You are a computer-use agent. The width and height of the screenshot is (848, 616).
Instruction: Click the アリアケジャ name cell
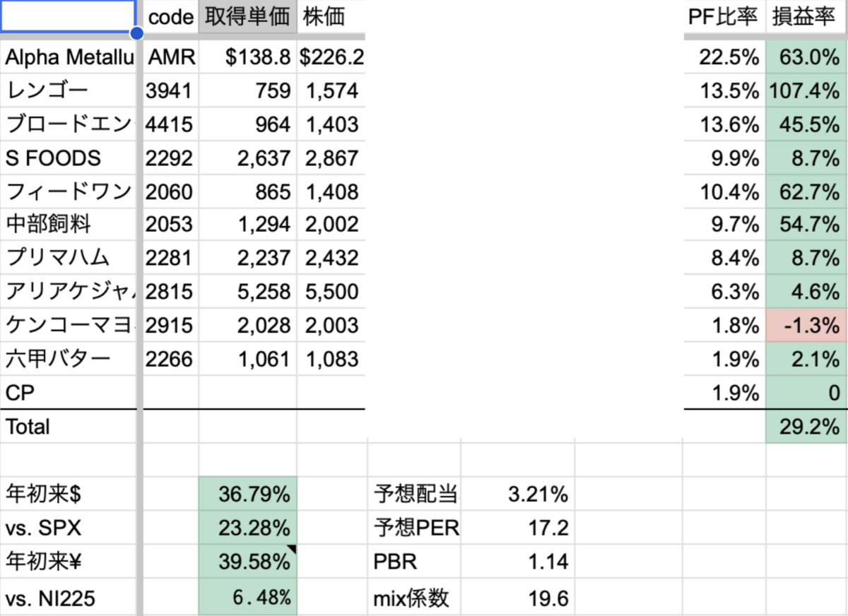click(69, 292)
